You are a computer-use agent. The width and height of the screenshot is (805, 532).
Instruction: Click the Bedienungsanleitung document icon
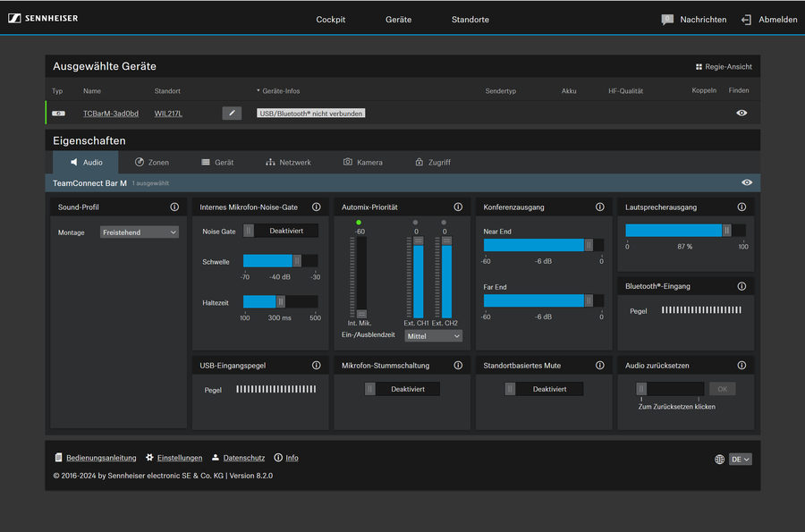pos(58,457)
